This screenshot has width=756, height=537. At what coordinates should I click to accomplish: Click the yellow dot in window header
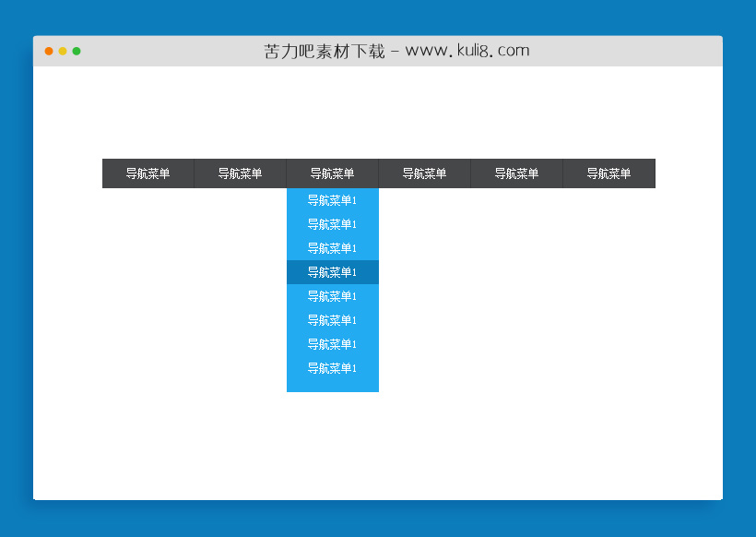tap(63, 51)
